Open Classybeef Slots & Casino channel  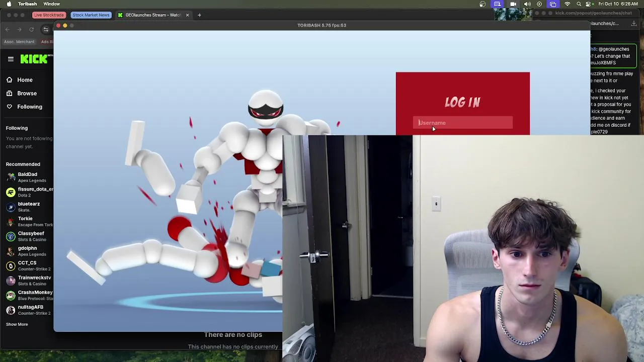click(29, 236)
